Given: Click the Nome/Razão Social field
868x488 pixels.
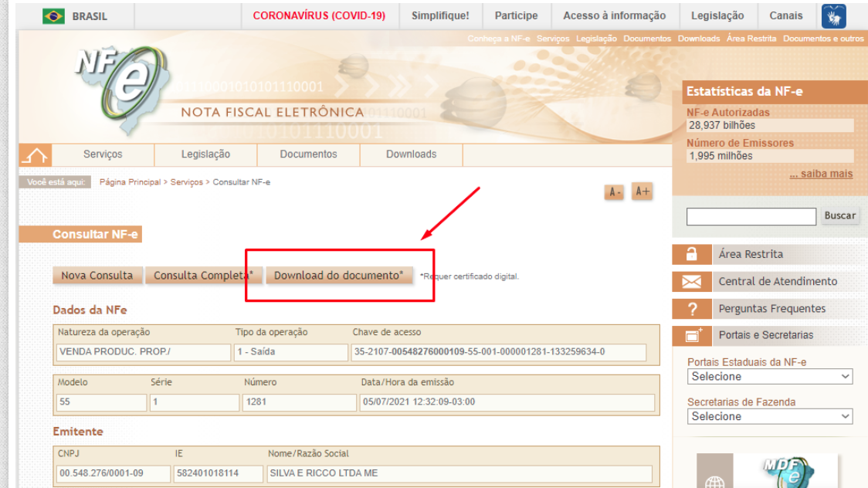Looking at the screenshot, I should (459, 473).
